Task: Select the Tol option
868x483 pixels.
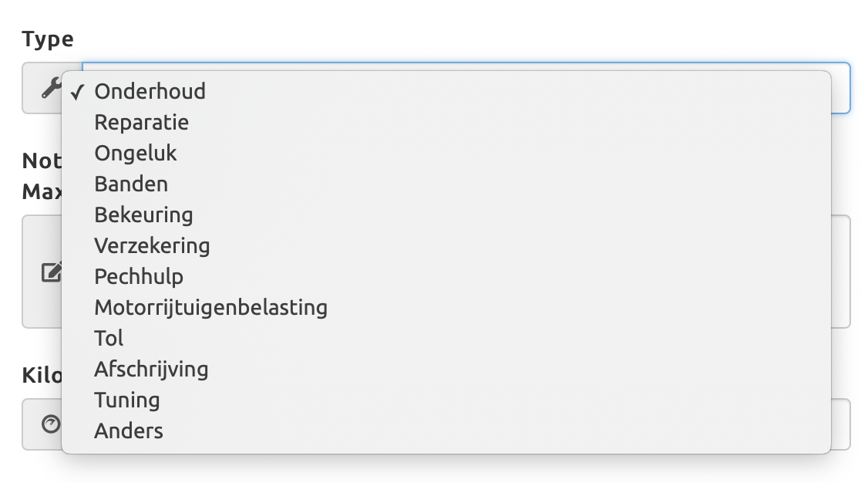Action: coord(109,338)
